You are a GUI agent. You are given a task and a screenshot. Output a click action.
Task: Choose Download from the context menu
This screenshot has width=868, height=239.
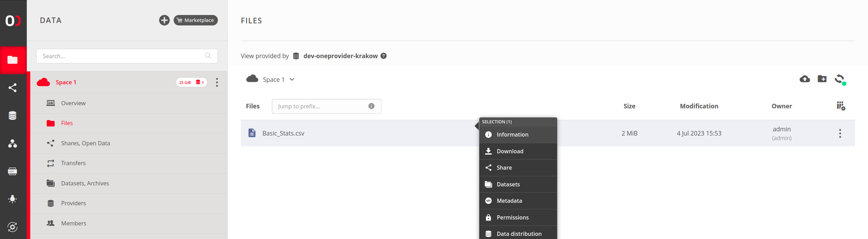coord(518,151)
